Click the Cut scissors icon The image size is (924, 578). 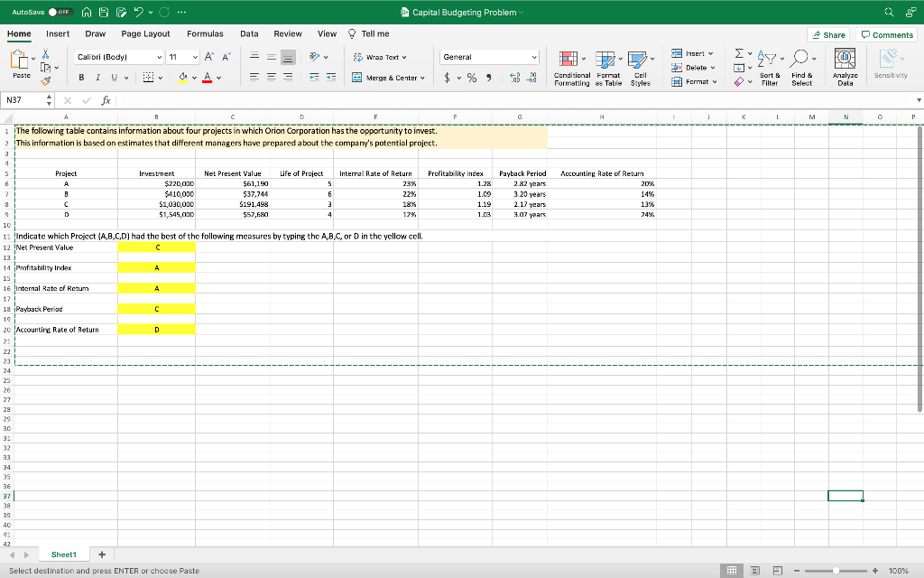pos(45,54)
